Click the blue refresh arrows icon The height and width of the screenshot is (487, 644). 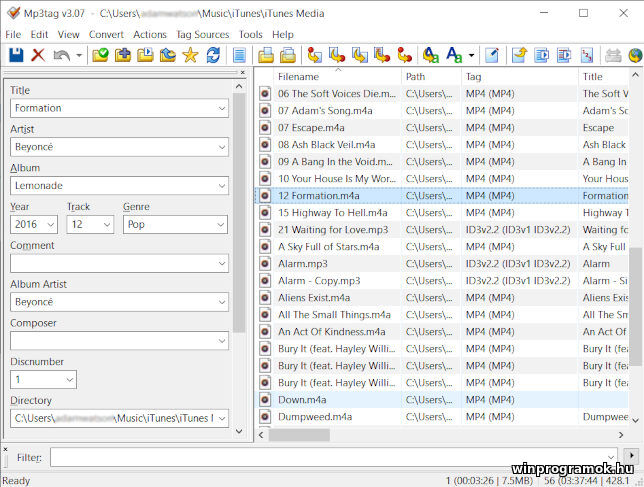pyautogui.click(x=213, y=55)
